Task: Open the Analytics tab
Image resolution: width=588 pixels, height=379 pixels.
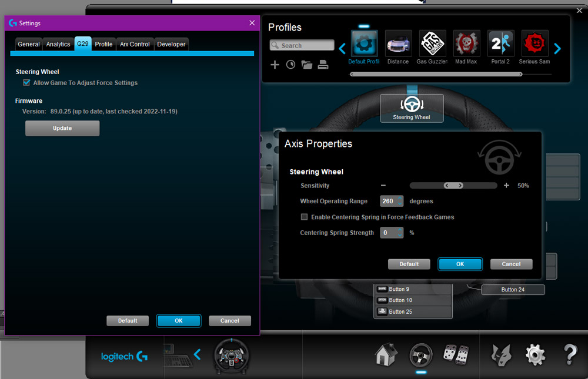Action: 58,44
